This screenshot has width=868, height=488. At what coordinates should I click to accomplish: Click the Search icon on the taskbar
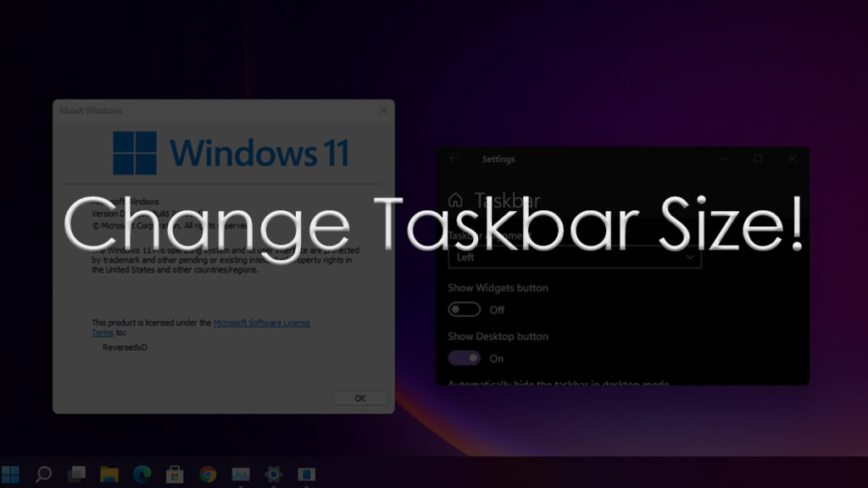44,474
